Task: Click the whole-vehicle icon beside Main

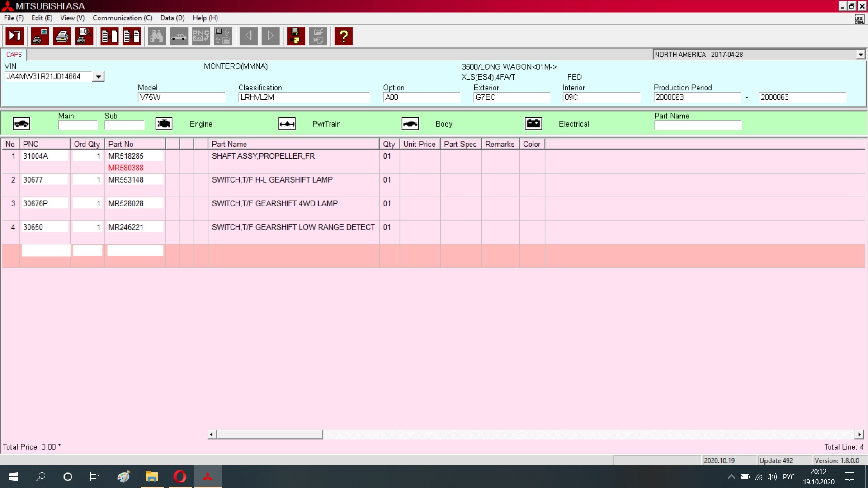Action: [21, 124]
